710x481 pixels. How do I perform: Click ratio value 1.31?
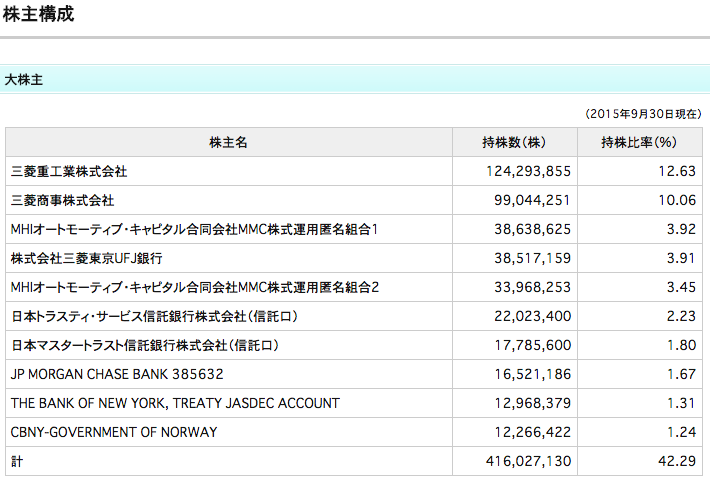(x=681, y=403)
